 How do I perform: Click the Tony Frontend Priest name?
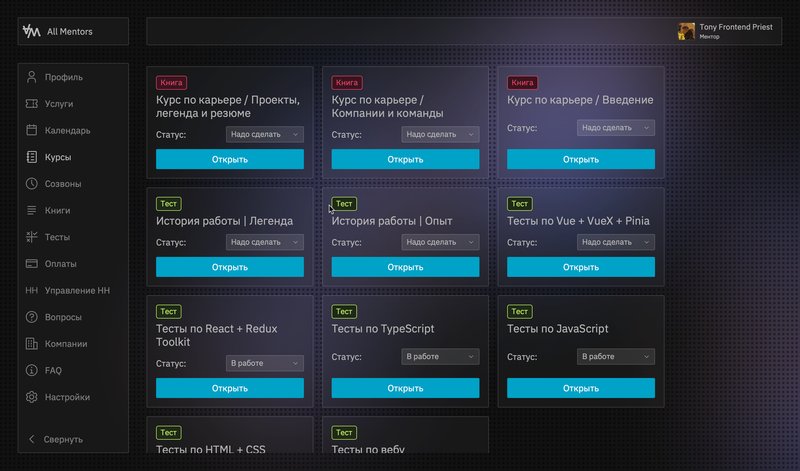tap(736, 27)
